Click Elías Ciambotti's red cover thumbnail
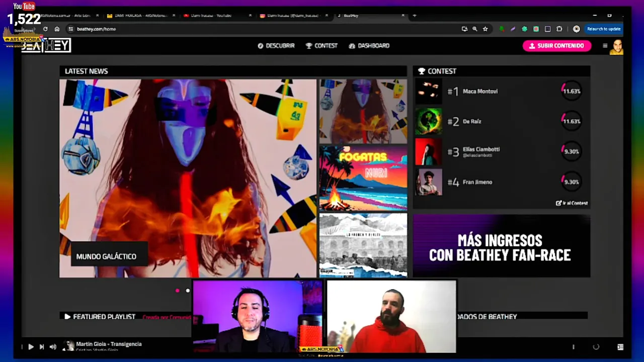 click(x=428, y=152)
